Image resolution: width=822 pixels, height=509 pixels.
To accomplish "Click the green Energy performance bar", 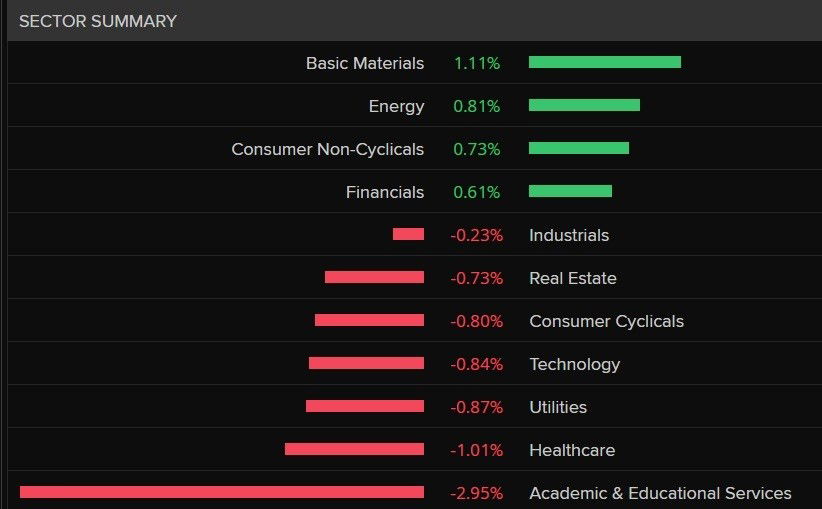I will pyautogui.click(x=584, y=105).
